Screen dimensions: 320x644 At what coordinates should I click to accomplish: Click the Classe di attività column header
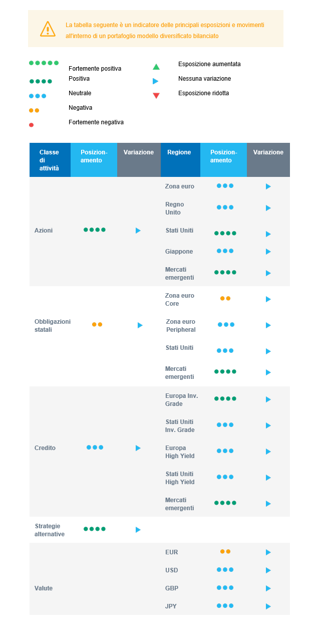[x=49, y=160]
